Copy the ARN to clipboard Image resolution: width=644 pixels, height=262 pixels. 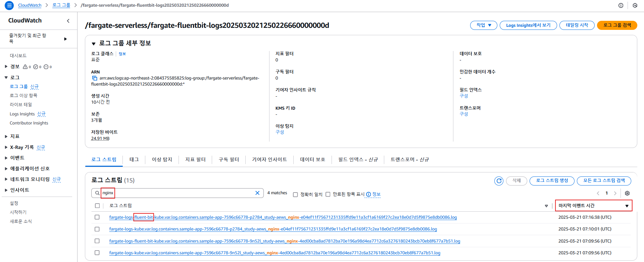(95, 78)
